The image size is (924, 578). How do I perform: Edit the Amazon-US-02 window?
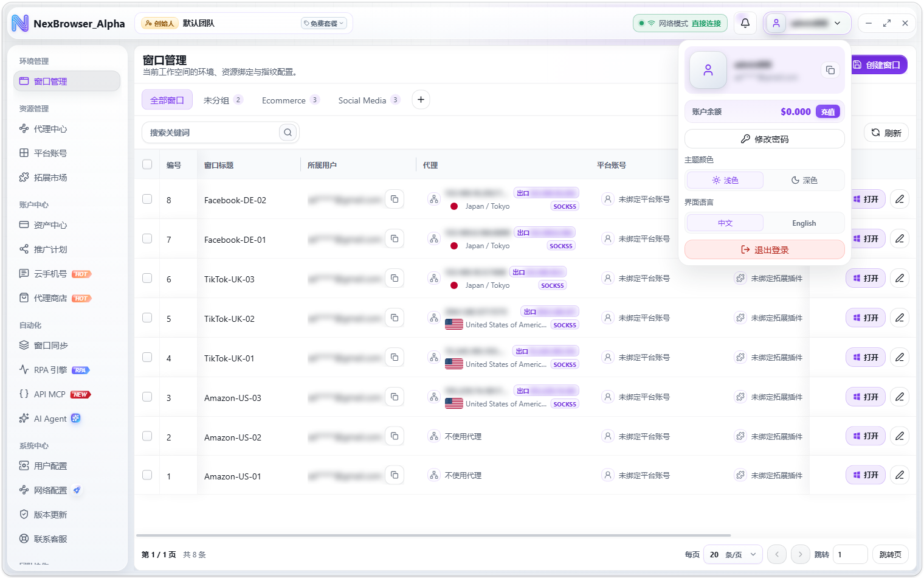[x=900, y=436]
